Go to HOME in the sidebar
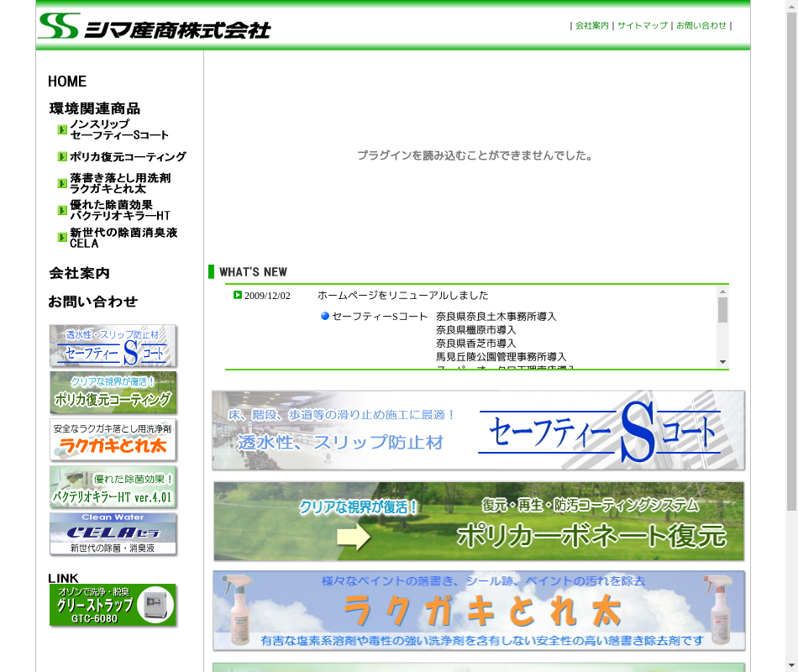This screenshot has width=798, height=672. tap(67, 81)
